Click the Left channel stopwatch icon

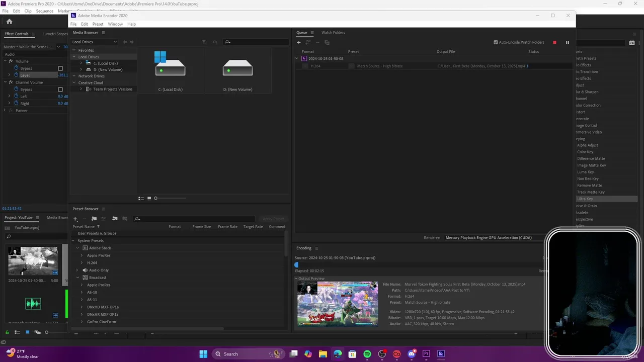[x=16, y=96]
